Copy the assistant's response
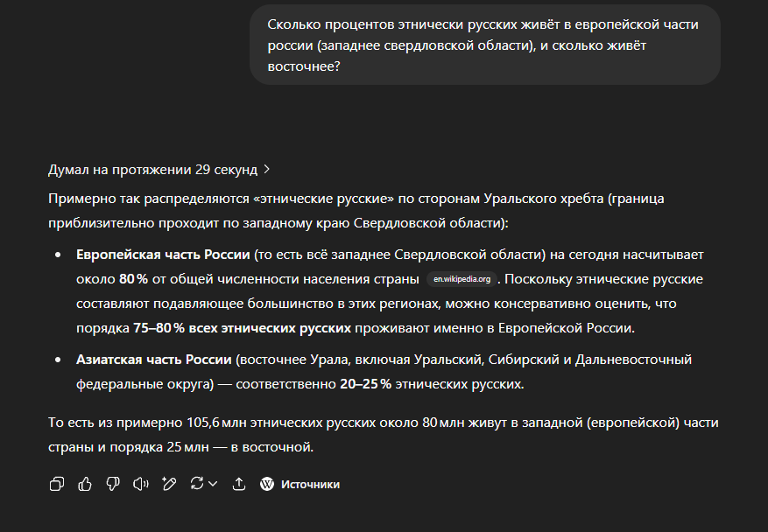768x532 pixels. pyautogui.click(x=57, y=484)
